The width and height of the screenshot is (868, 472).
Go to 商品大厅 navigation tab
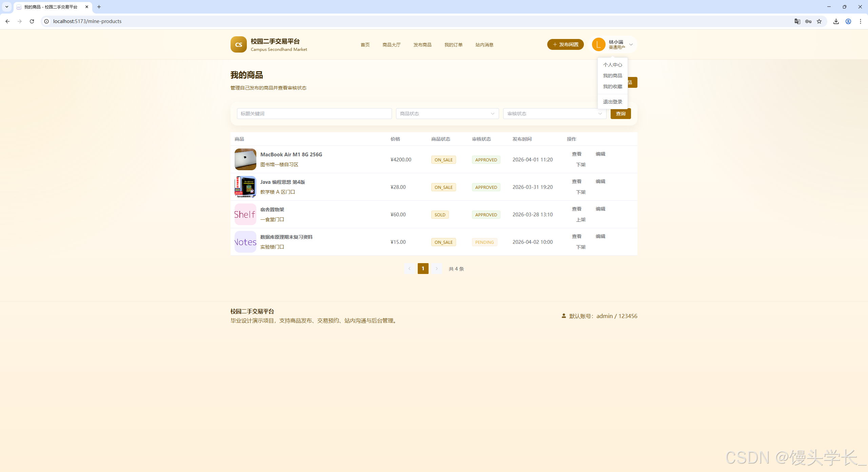click(391, 45)
